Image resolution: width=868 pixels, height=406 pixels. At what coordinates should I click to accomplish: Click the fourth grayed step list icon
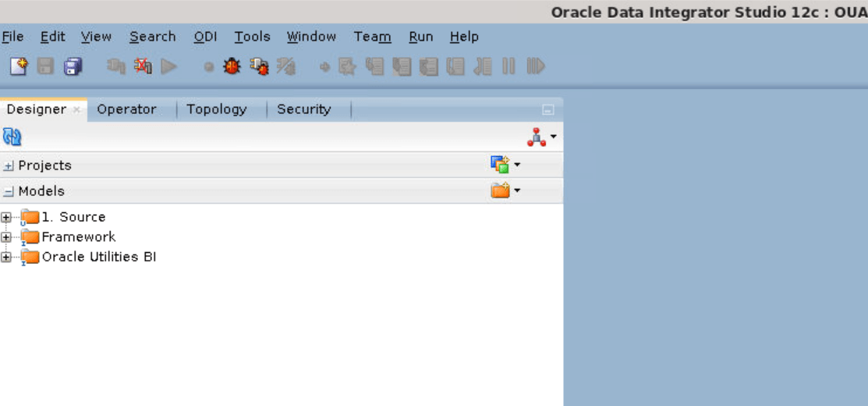[455, 67]
